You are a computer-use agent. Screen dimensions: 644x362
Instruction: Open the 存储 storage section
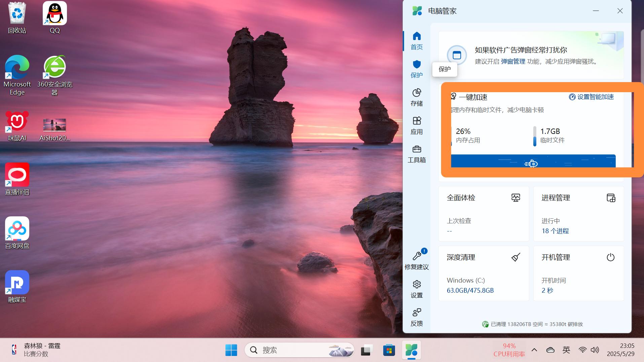point(417,97)
